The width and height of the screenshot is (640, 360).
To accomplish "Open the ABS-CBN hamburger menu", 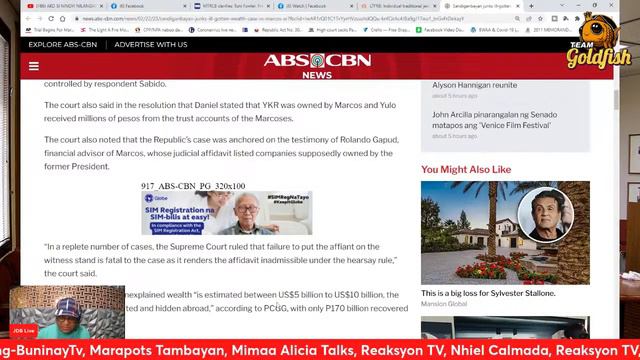I will tap(34, 66).
